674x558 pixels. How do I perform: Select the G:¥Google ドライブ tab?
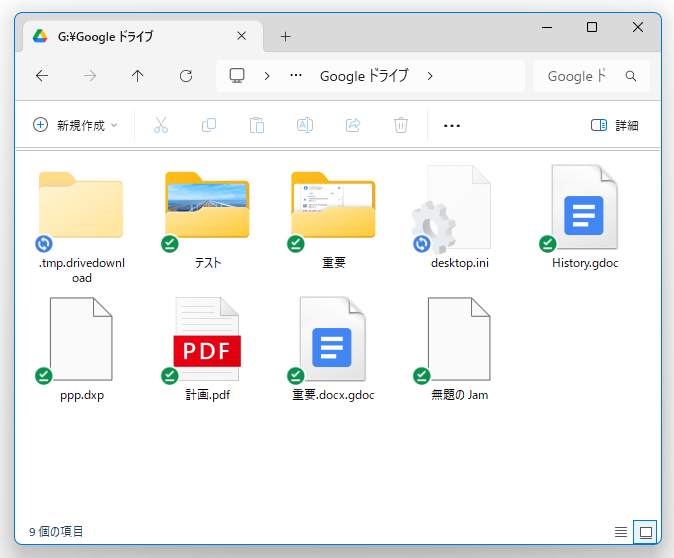click(x=135, y=36)
